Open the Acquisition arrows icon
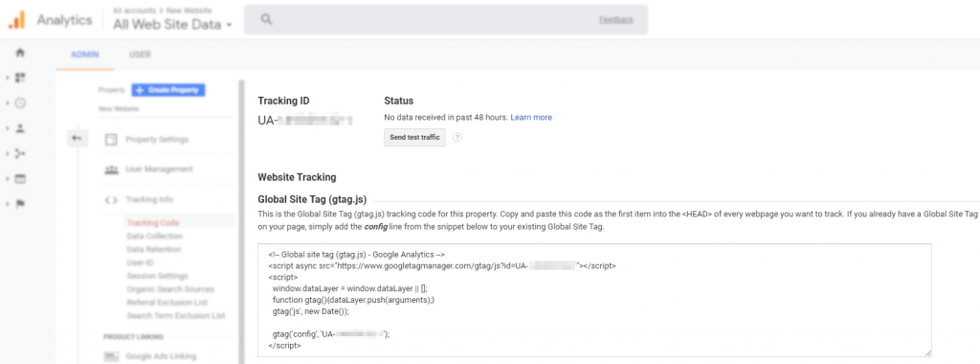This screenshot has height=364, width=980. [x=20, y=154]
